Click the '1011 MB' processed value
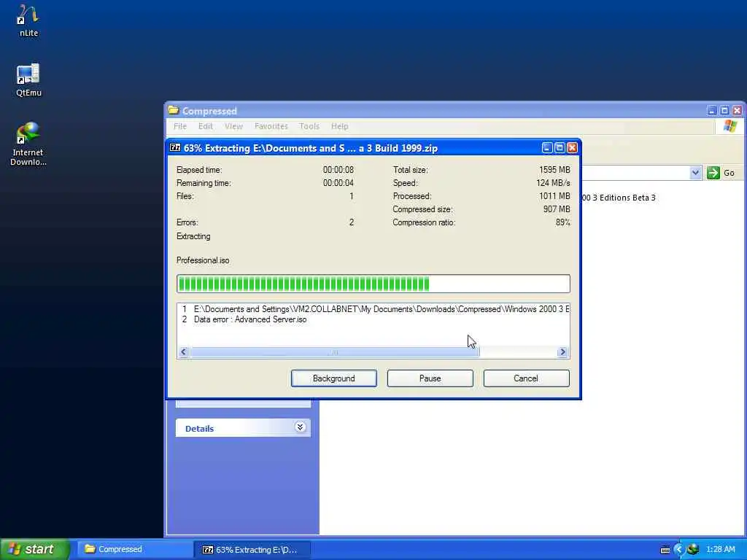Viewport: 747px width, 560px height. point(554,196)
